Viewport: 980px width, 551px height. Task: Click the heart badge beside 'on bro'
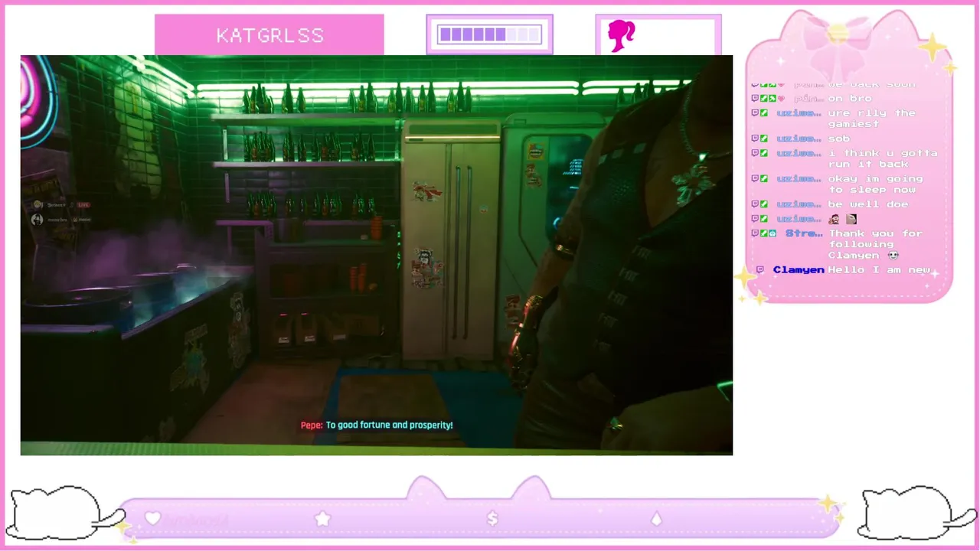pyautogui.click(x=782, y=98)
